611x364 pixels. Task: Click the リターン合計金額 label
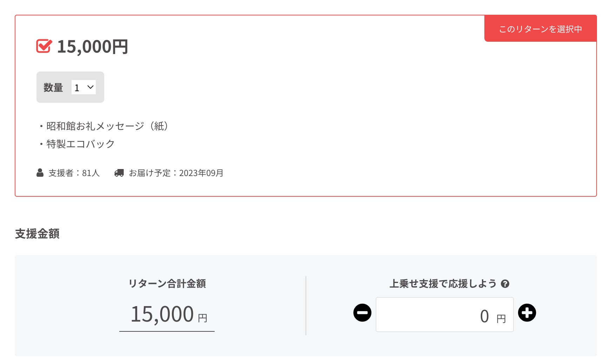click(167, 283)
